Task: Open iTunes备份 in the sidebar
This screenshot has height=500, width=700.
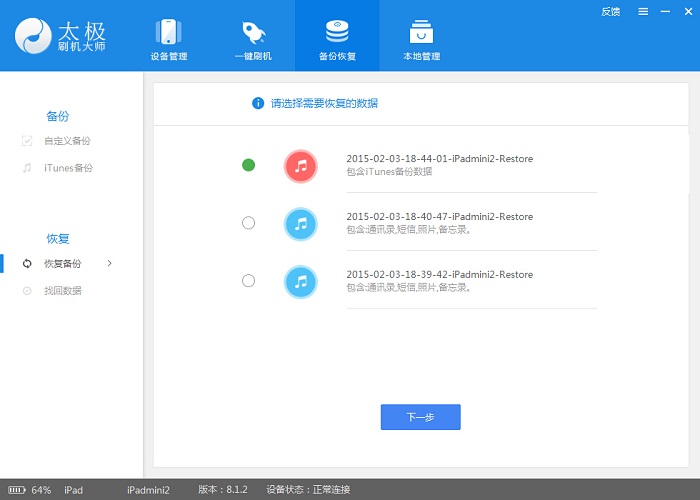Action: point(67,168)
